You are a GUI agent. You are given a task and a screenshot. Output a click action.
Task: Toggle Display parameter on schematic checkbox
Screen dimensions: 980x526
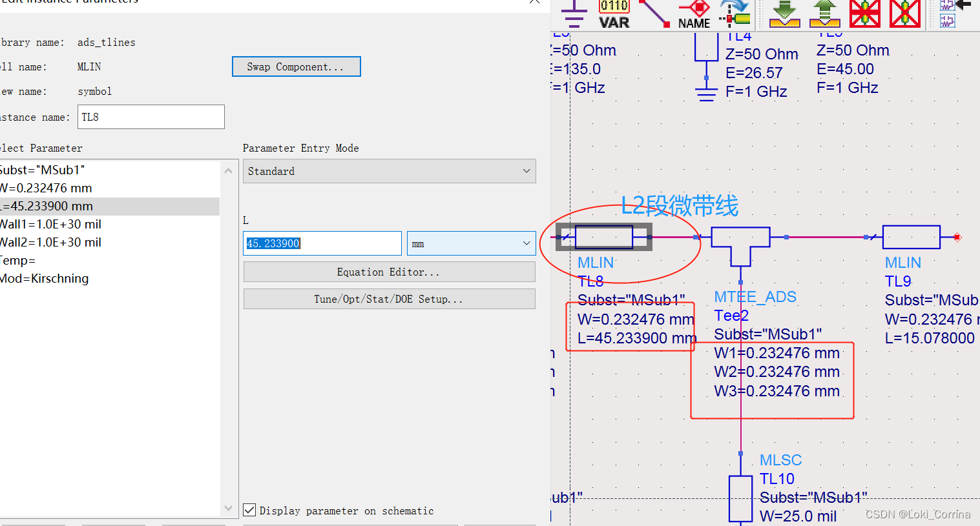coord(249,510)
